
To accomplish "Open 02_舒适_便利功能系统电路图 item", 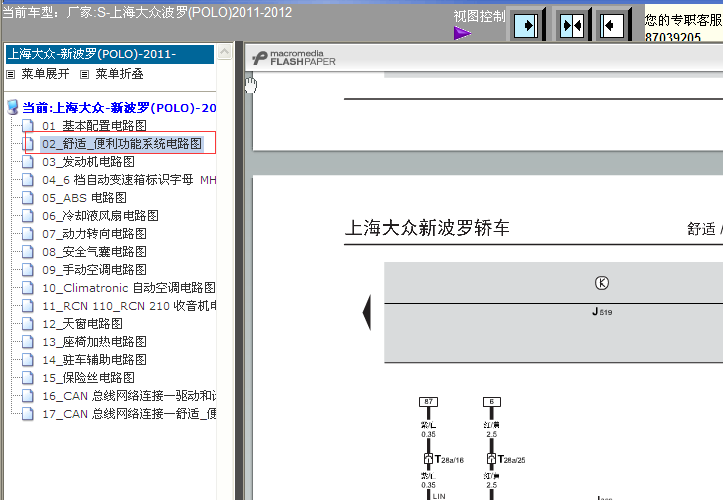I will 122,143.
